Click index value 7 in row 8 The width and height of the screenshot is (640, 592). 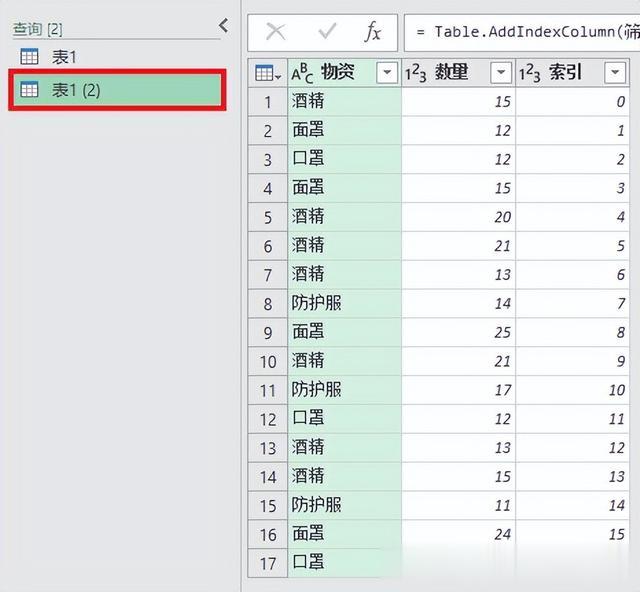click(573, 304)
